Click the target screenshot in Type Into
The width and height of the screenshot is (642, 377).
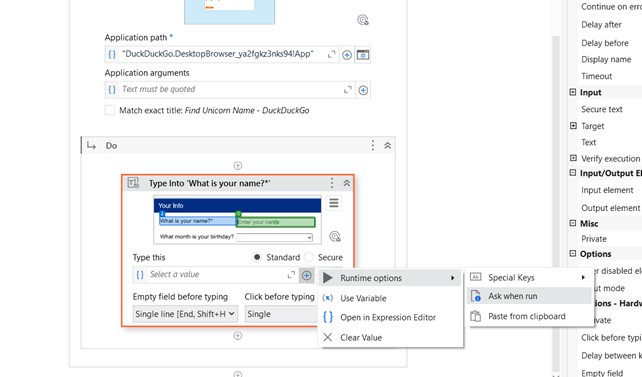point(237,220)
